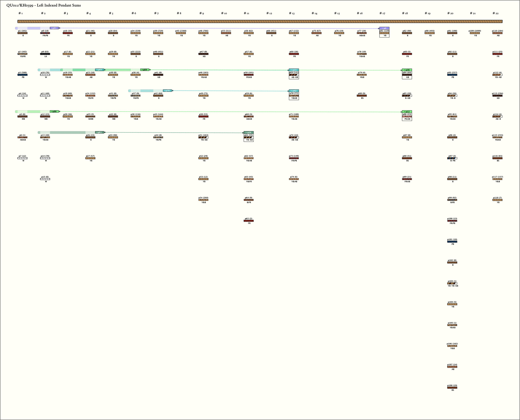Click the primary cord bar at top
The width and height of the screenshot is (520, 420).
click(260, 22)
